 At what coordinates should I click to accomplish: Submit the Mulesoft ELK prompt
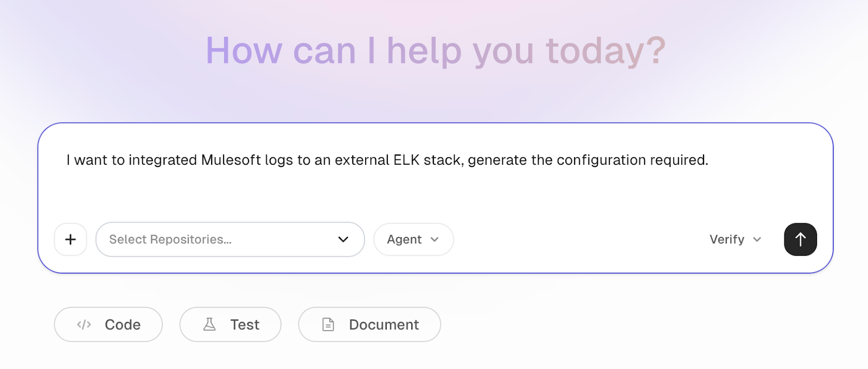(x=800, y=239)
